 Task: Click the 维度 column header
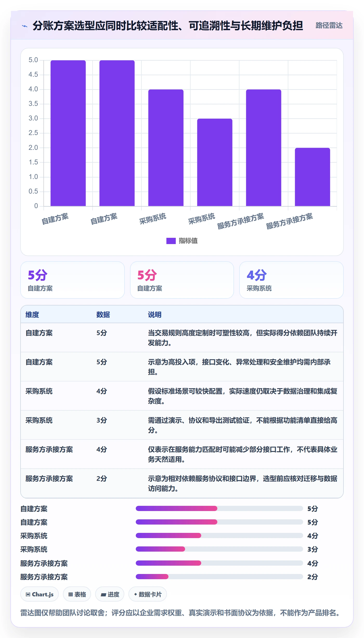coord(32,315)
